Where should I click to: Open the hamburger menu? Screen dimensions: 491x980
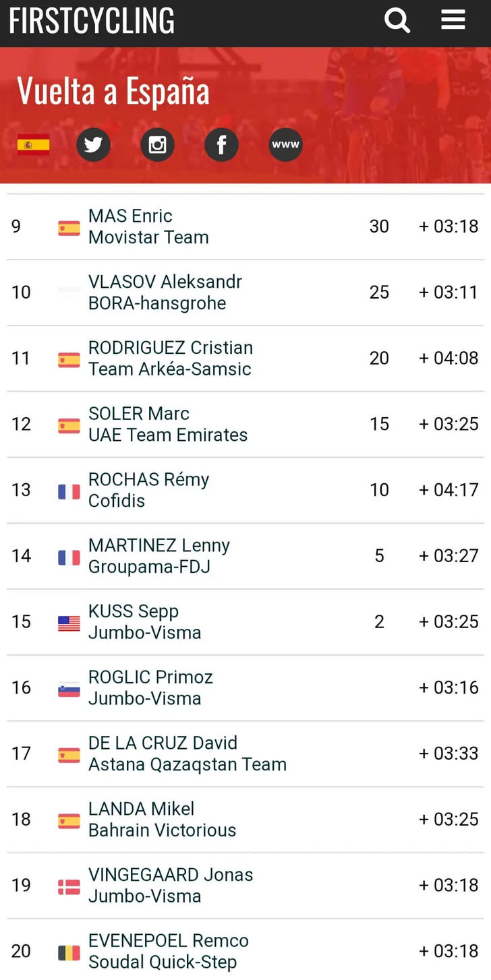453,20
